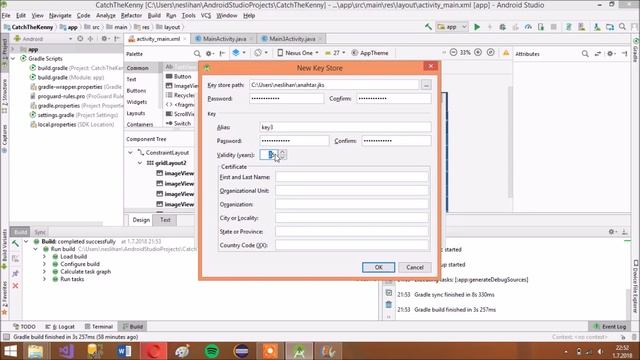Viewport: 640px width, 360px height.
Task: Select settings.gradle in project tree
Action: point(73,115)
